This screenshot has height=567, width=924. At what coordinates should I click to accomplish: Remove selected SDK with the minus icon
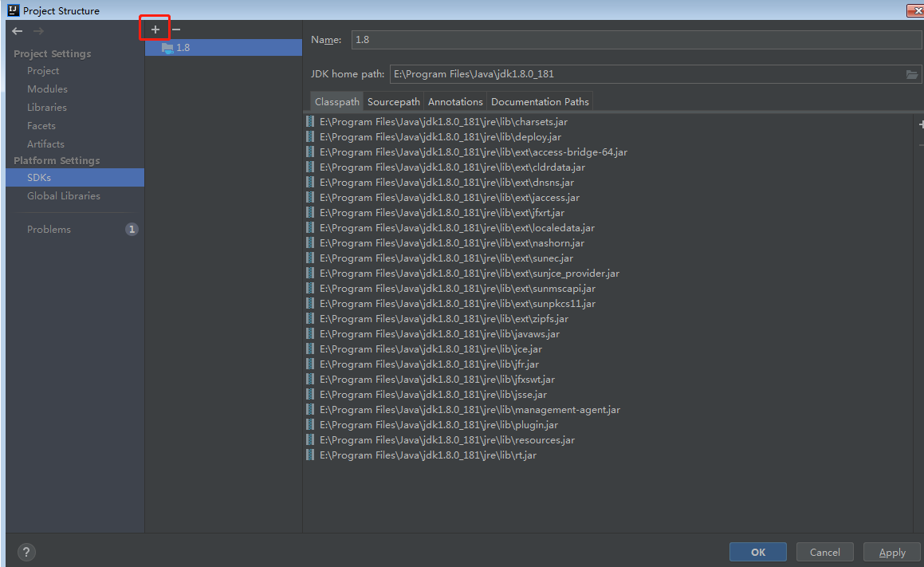175,28
